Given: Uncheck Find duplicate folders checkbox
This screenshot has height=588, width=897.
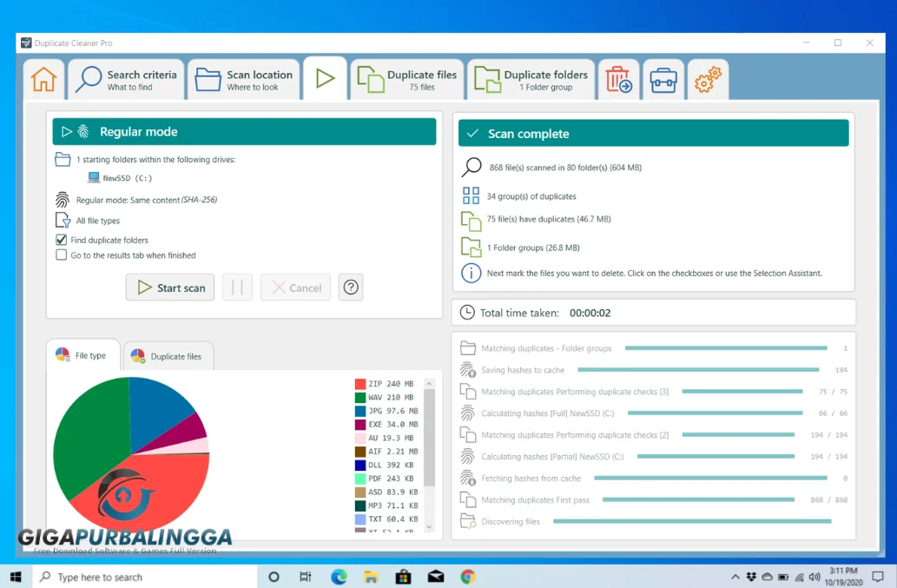Looking at the screenshot, I should pyautogui.click(x=62, y=240).
